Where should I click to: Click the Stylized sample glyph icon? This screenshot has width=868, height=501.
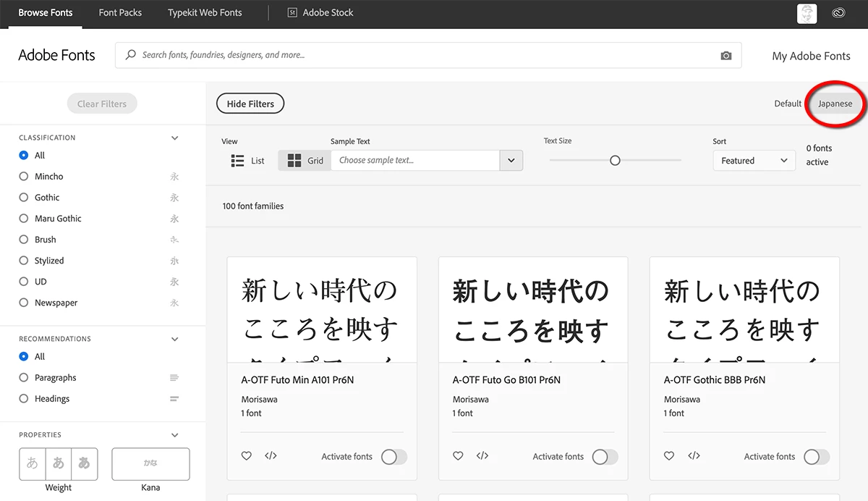pyautogui.click(x=174, y=261)
